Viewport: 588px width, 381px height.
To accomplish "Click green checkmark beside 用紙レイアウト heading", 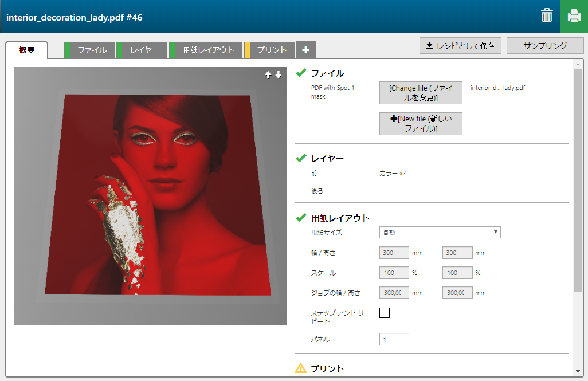I will click(x=301, y=218).
